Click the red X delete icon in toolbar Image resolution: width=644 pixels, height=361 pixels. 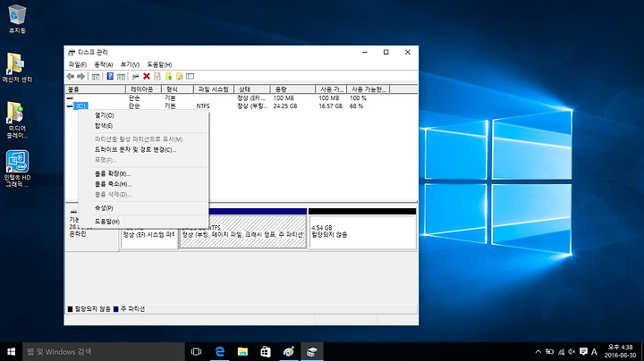point(147,76)
